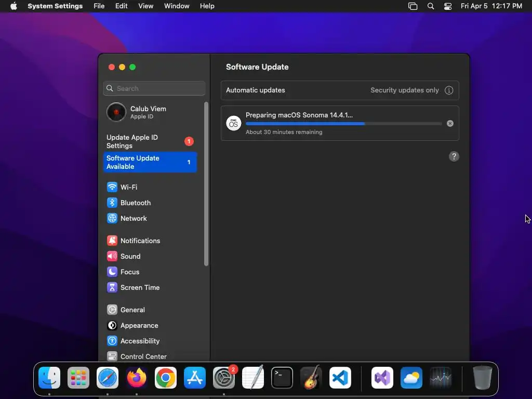The width and height of the screenshot is (532, 399).
Task: Open the Apple menu
Action: pyautogui.click(x=14, y=6)
